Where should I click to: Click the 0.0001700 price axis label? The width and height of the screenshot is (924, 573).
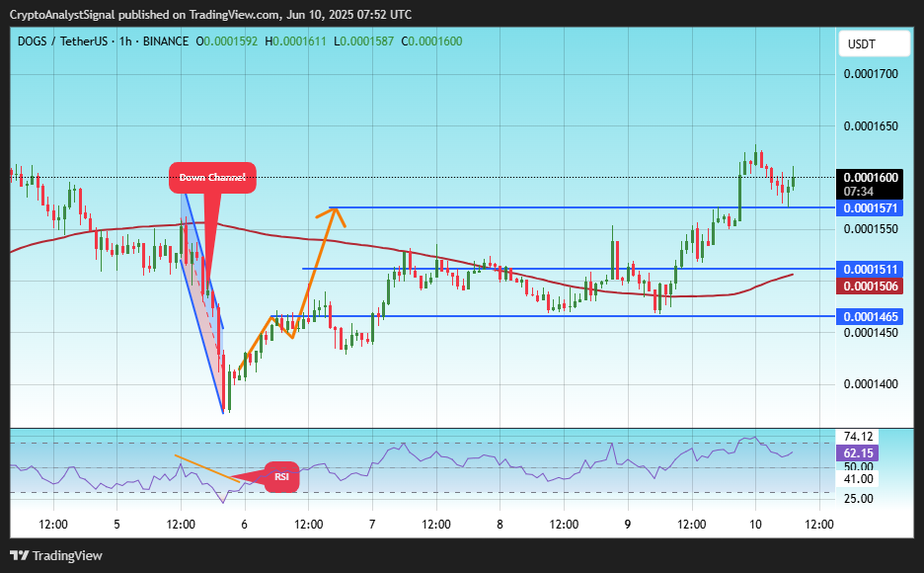pos(871,74)
